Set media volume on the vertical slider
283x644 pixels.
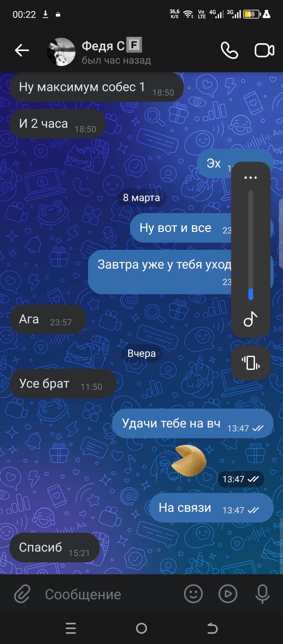pyautogui.click(x=251, y=245)
